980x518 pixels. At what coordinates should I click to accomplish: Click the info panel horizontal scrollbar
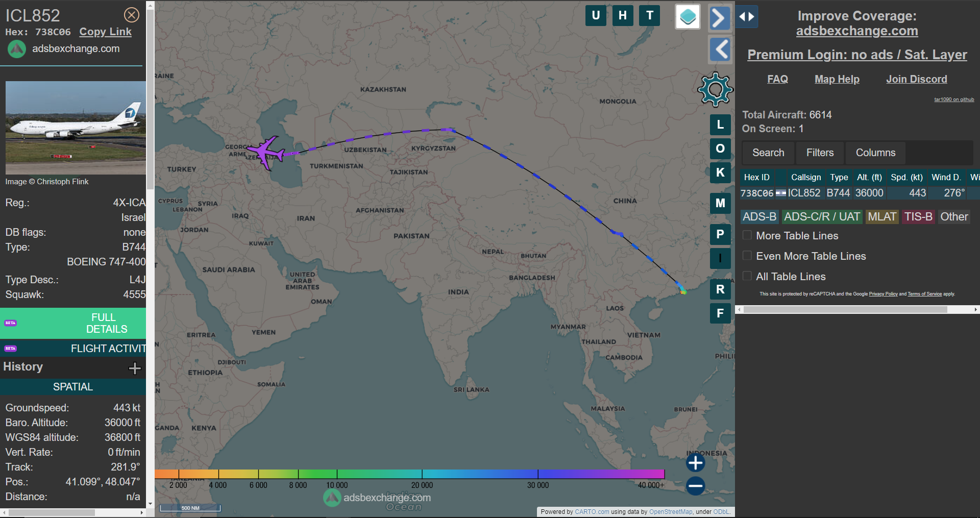tap(52, 512)
